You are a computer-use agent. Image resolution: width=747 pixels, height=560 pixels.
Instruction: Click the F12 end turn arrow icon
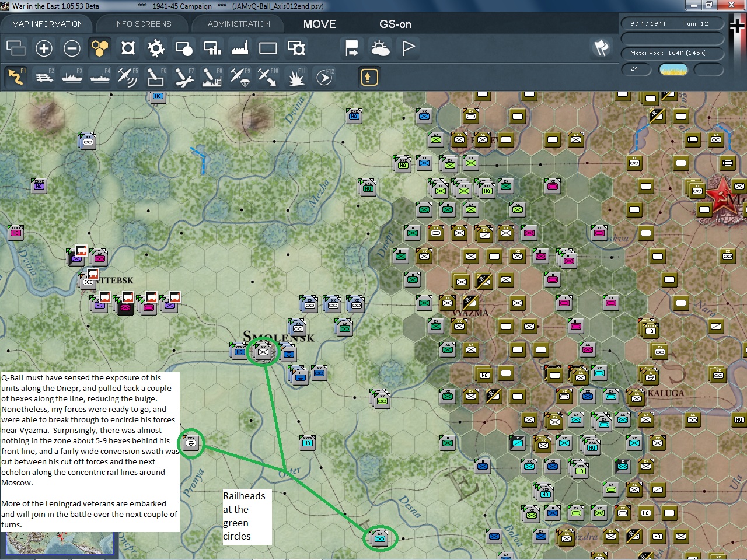pyautogui.click(x=324, y=77)
